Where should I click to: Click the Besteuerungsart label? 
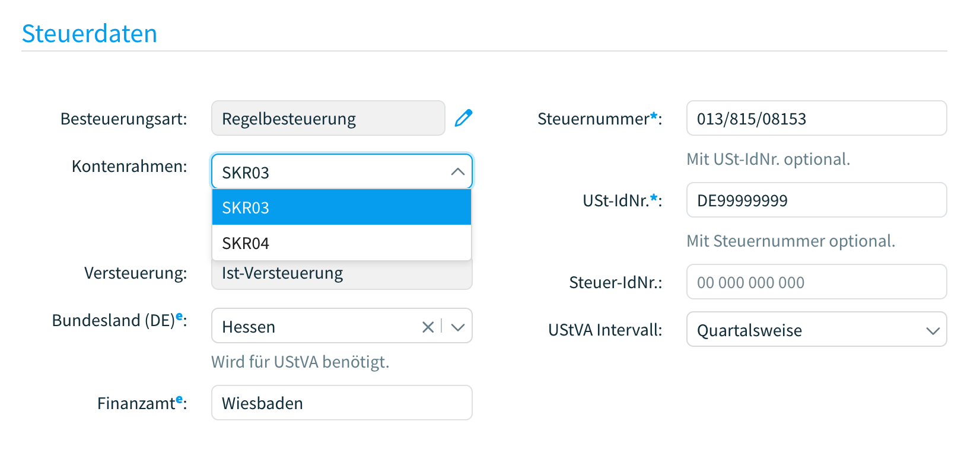[124, 119]
